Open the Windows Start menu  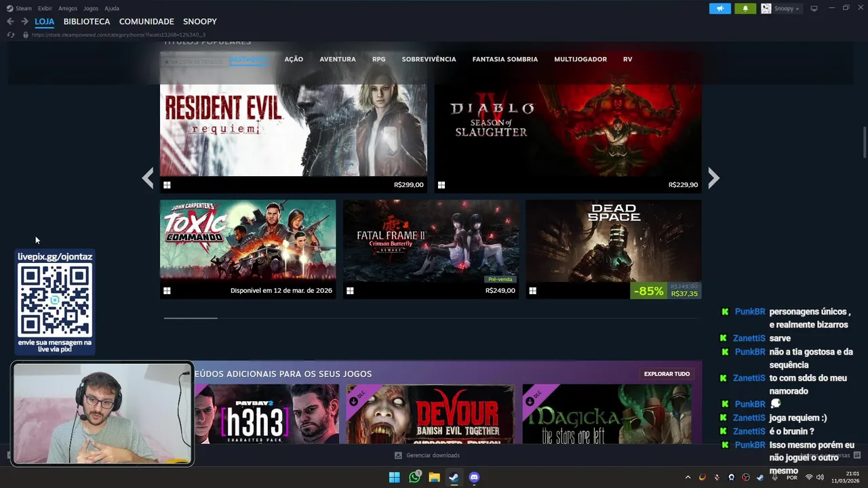(x=394, y=477)
